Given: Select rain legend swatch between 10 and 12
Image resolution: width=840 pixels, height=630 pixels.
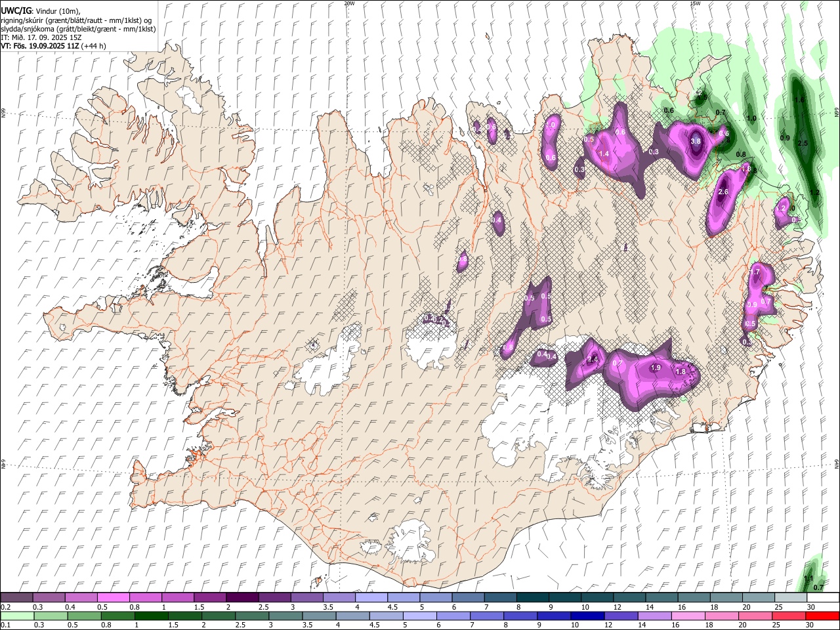Looking at the screenshot, I should [x=587, y=616].
